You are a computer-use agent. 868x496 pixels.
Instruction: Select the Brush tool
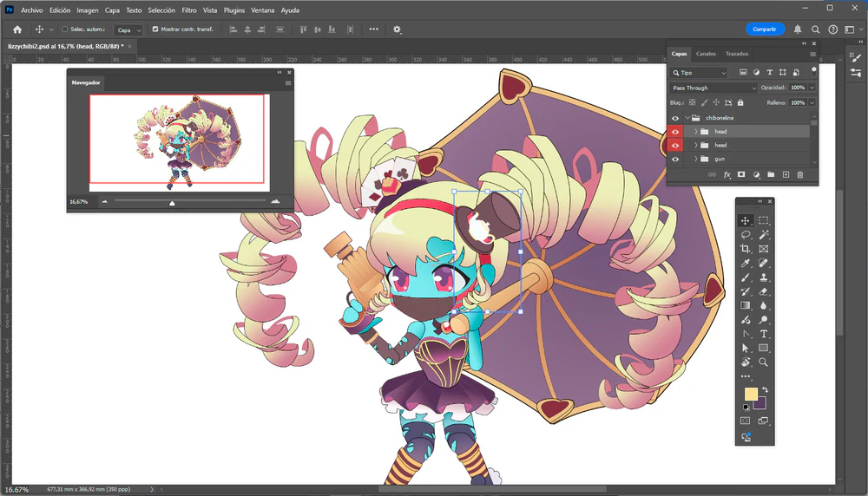click(746, 277)
